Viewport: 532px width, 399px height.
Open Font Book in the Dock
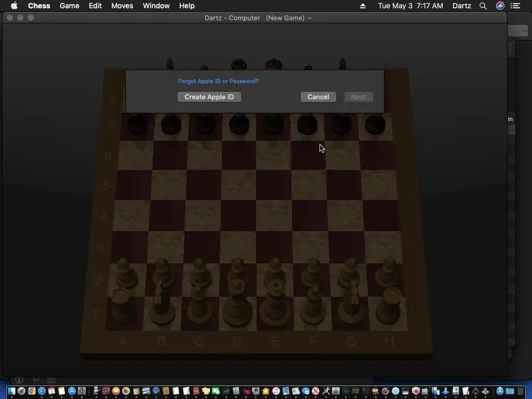(236, 391)
